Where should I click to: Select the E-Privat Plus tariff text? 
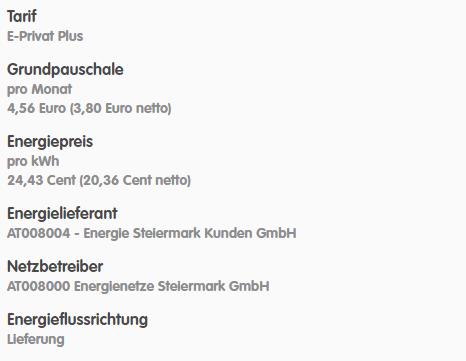[45, 36]
